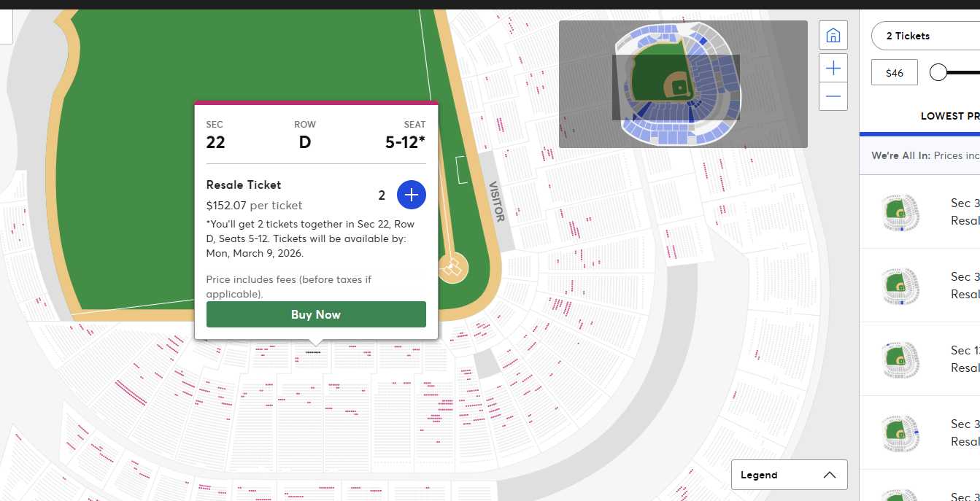This screenshot has width=980, height=501.
Task: Click the home plate icon on the field
Action: click(453, 268)
